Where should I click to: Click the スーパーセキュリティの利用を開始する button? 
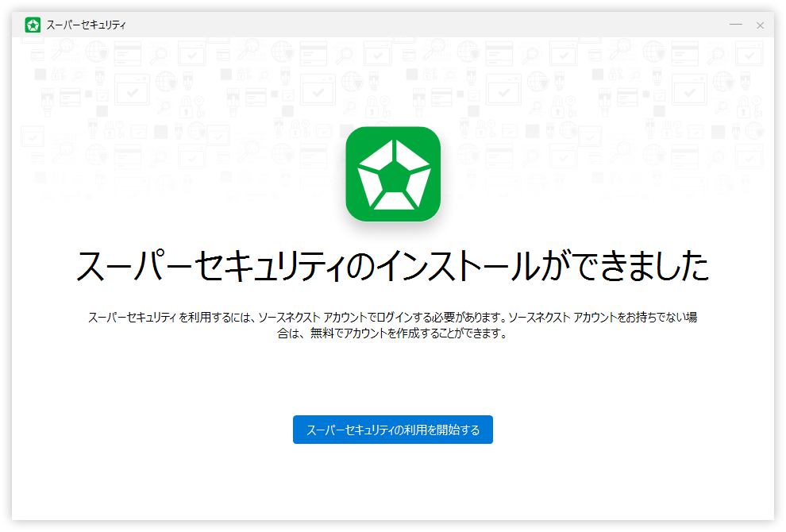(392, 430)
